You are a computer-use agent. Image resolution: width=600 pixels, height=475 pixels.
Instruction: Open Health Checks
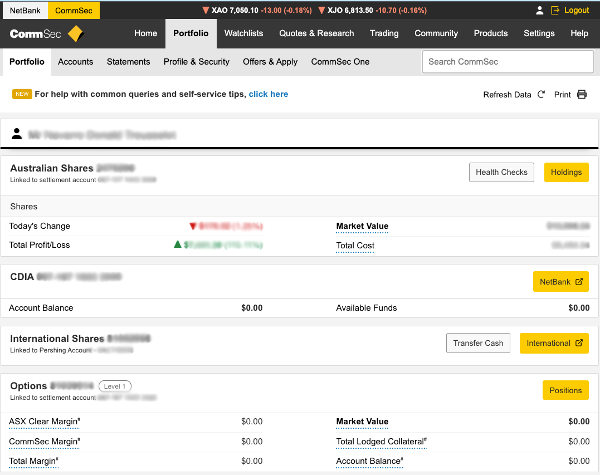[x=501, y=172]
